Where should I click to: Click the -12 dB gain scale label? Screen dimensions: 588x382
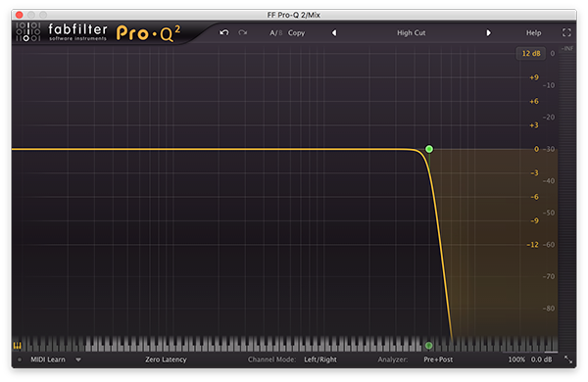(532, 245)
